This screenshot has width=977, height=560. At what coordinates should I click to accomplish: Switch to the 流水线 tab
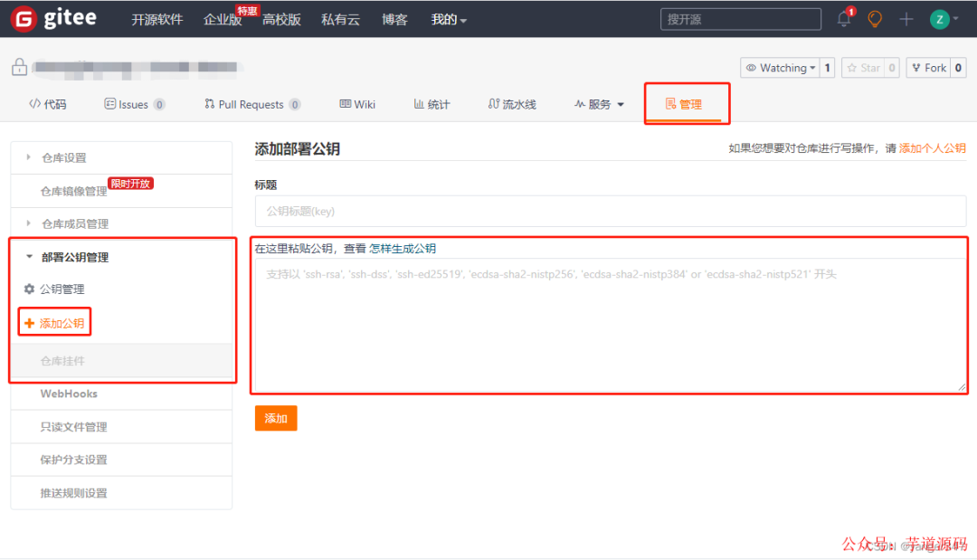pos(512,104)
